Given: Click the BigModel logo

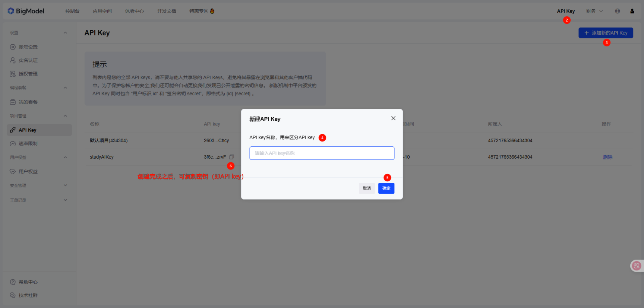Looking at the screenshot, I should pos(26,11).
